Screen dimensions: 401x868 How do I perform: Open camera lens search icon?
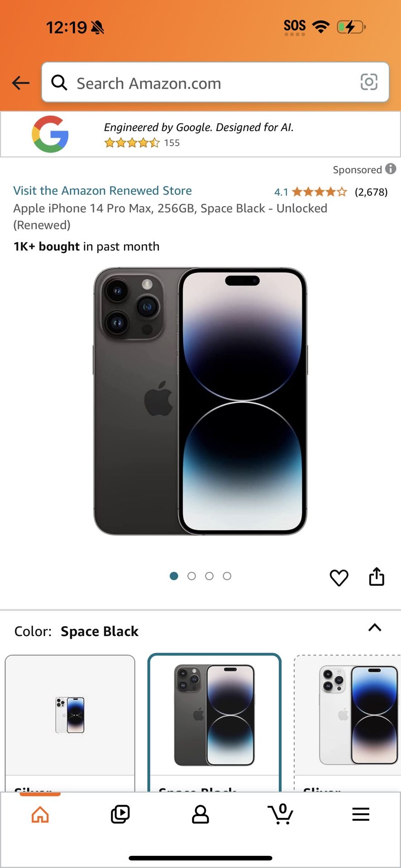point(369,82)
